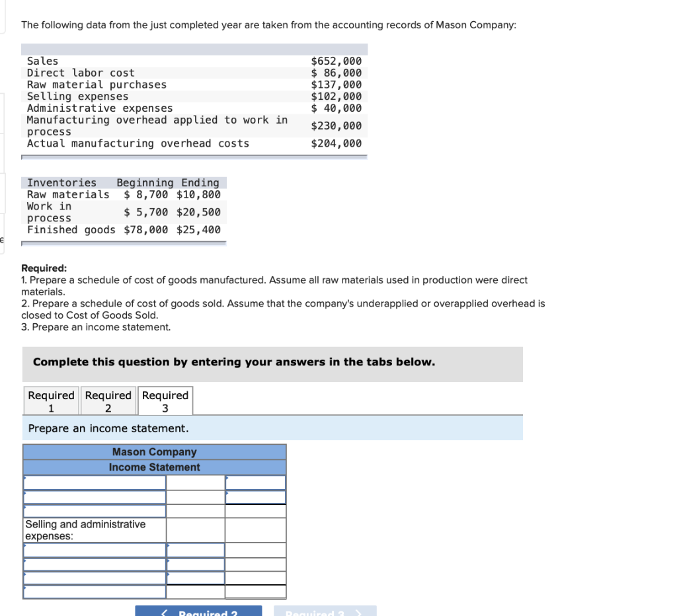This screenshot has height=616, width=677.
Task: Click Administrative expenses value $ 40,000
Action: pos(337,108)
